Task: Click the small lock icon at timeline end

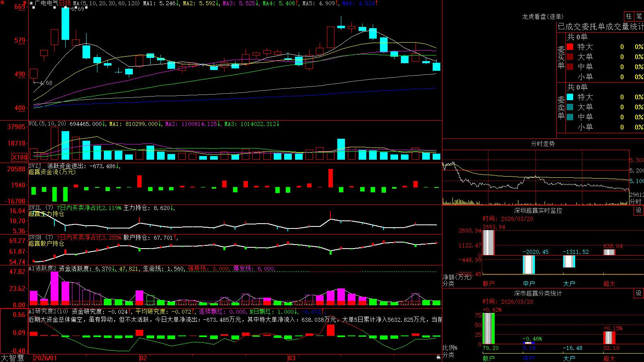Action: coord(438,357)
